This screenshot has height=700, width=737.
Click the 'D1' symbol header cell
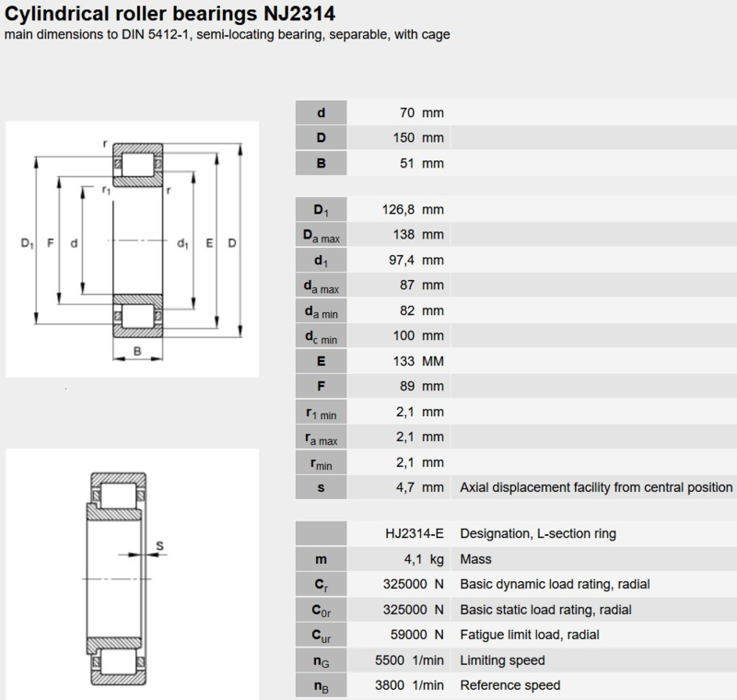click(x=321, y=209)
